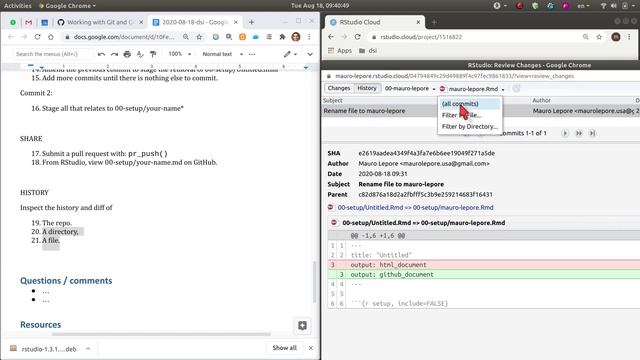This screenshot has width=640, height=360.
Task: Open the pinned green circle tab
Action: [13, 22]
